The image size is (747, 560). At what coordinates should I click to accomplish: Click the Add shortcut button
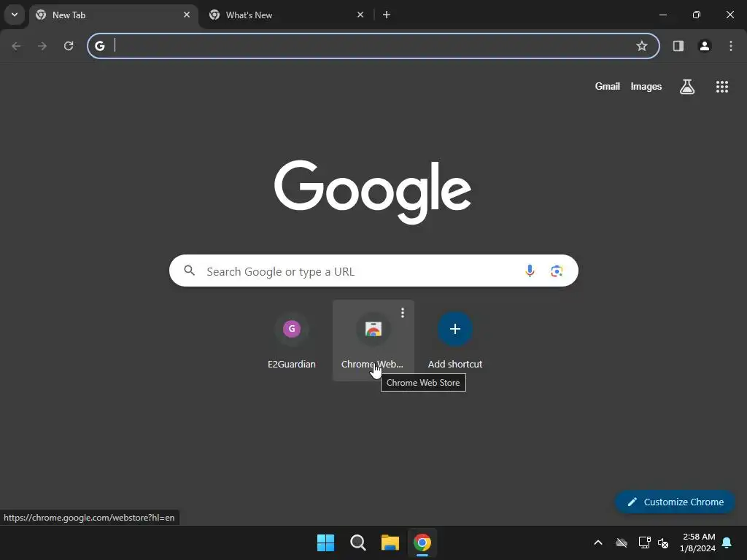point(455,341)
